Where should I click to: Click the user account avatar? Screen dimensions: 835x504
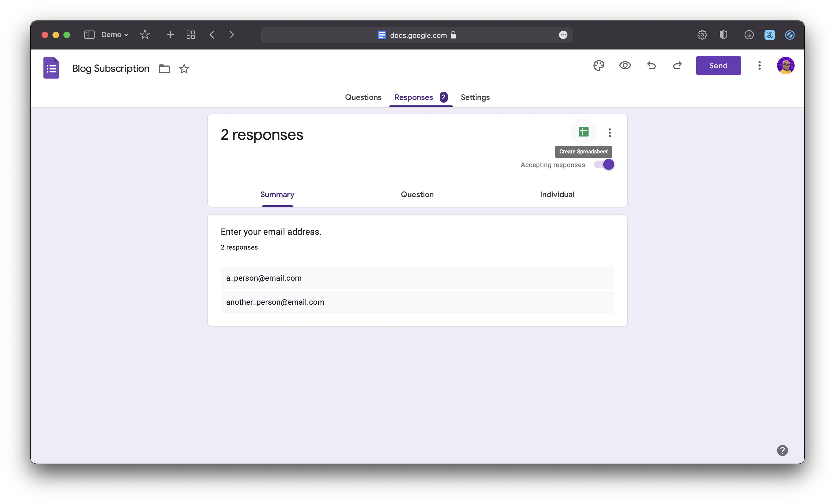785,65
